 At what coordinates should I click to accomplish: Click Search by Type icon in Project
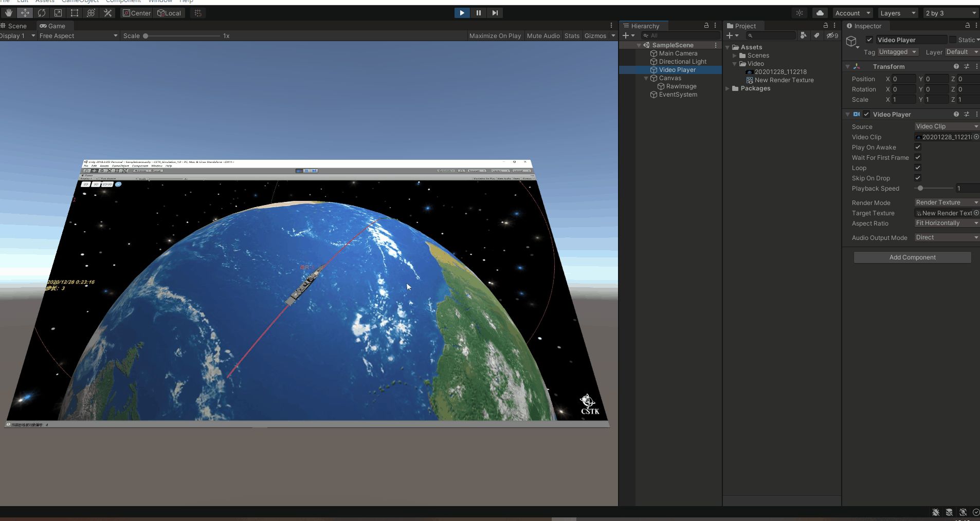pos(804,35)
